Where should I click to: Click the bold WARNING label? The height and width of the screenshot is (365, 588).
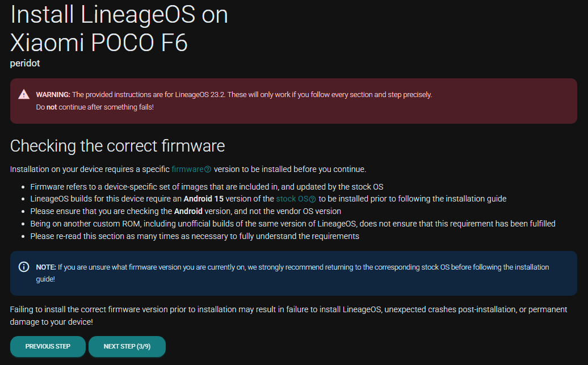(53, 95)
